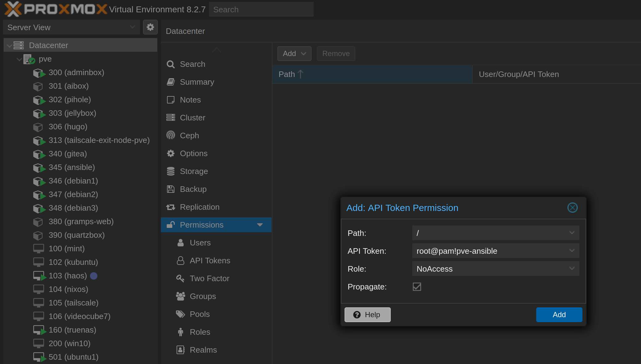The height and width of the screenshot is (364, 641).
Task: Open Cluster via server stack icon
Action: pos(170,118)
